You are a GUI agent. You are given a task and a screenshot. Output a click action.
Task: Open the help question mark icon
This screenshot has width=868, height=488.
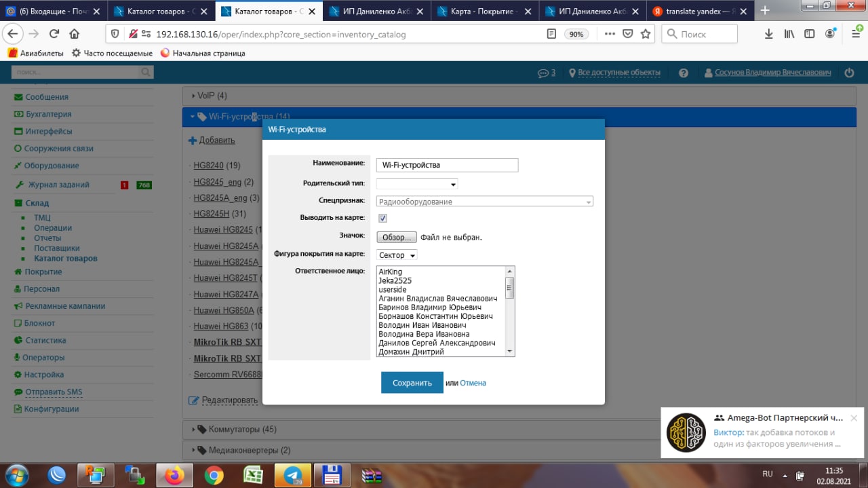[x=684, y=73]
